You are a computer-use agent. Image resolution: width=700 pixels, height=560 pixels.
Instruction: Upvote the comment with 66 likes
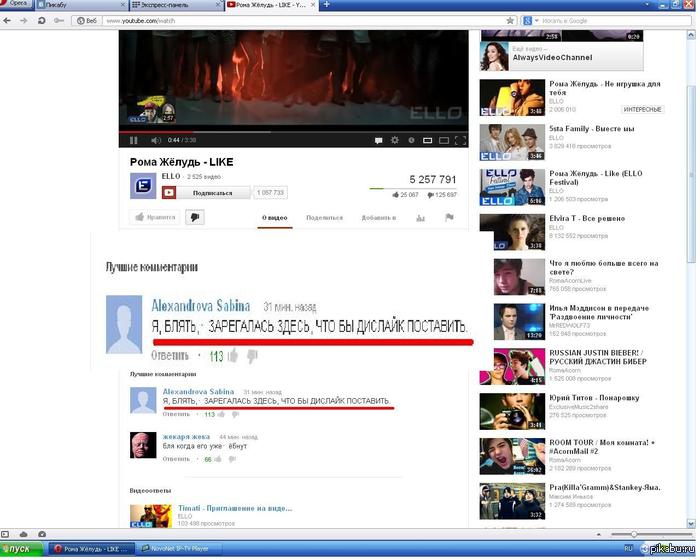pos(218,459)
